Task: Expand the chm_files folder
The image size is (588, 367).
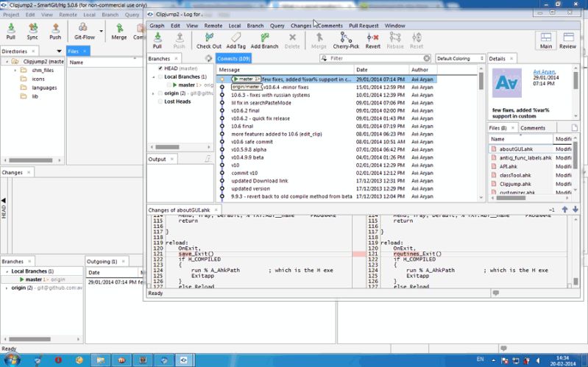Action: pos(15,70)
